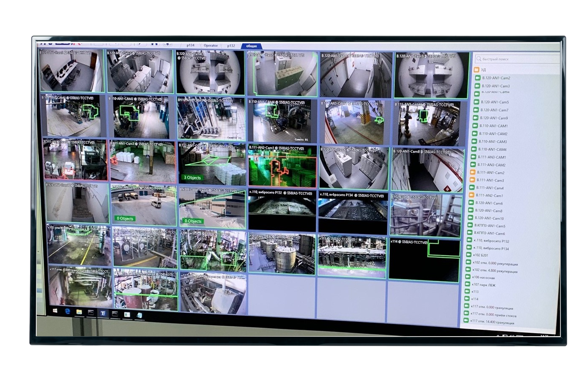Click the УД folder icon
The height and width of the screenshot is (392, 588).
[476, 70]
